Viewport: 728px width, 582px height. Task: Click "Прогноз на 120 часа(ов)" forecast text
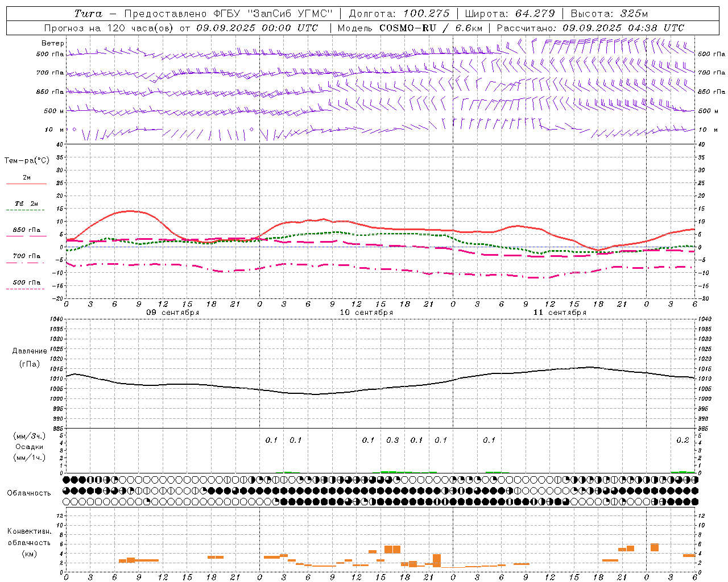(x=109, y=28)
